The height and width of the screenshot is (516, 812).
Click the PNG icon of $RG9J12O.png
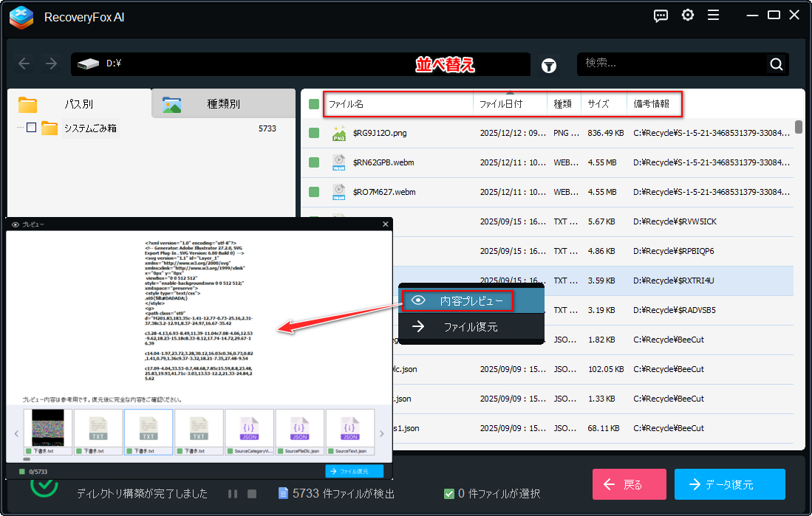[x=339, y=134]
